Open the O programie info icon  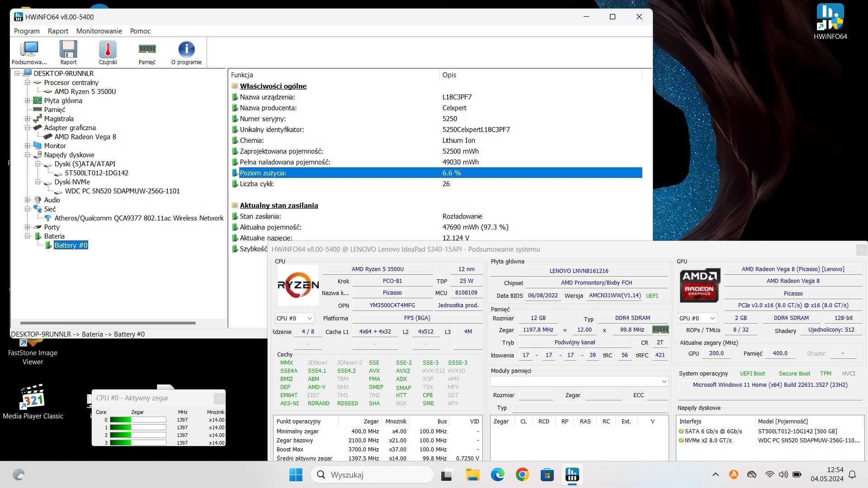(186, 52)
